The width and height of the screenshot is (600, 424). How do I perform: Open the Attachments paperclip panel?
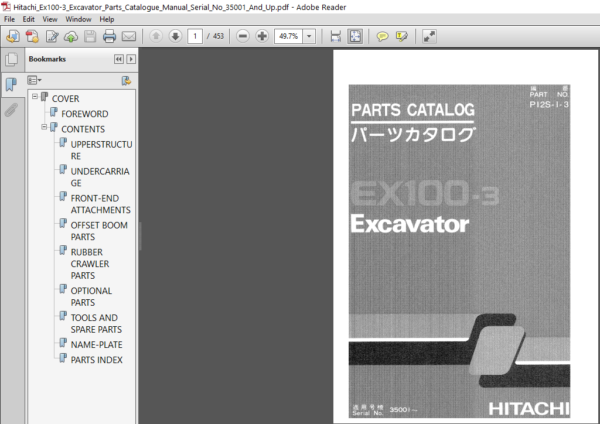[x=11, y=110]
